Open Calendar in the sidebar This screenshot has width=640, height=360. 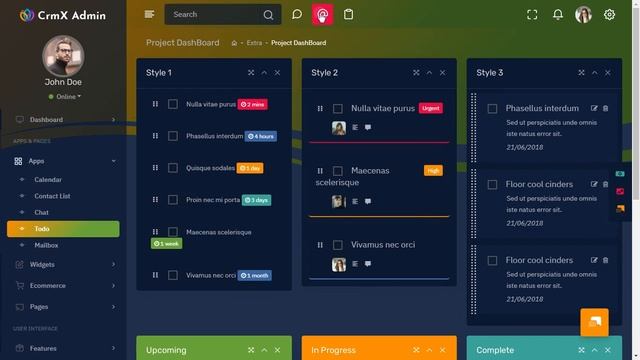[48, 180]
